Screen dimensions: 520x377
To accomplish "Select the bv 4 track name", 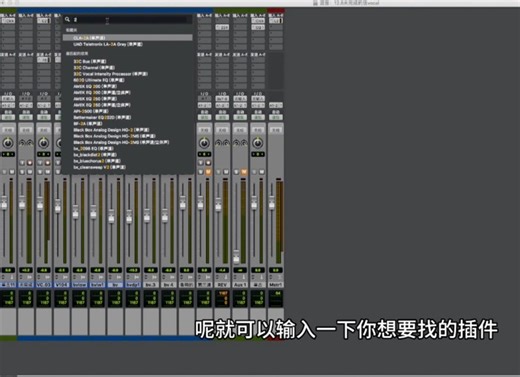I will 168,285.
